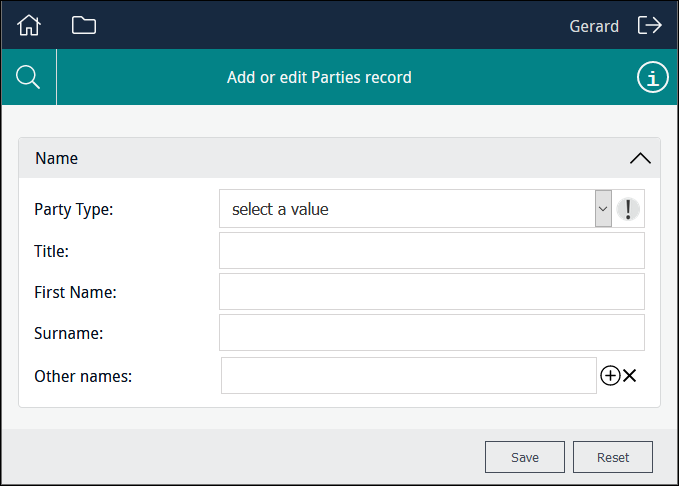This screenshot has height=486, width=679.
Task: Click the Party Type exclamation warning icon
Action: coord(628,209)
